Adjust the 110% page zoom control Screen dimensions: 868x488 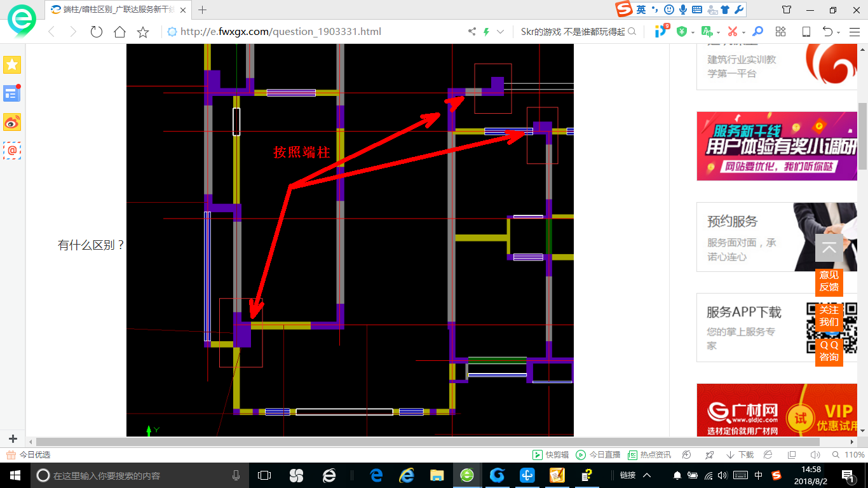pyautogui.click(x=849, y=455)
